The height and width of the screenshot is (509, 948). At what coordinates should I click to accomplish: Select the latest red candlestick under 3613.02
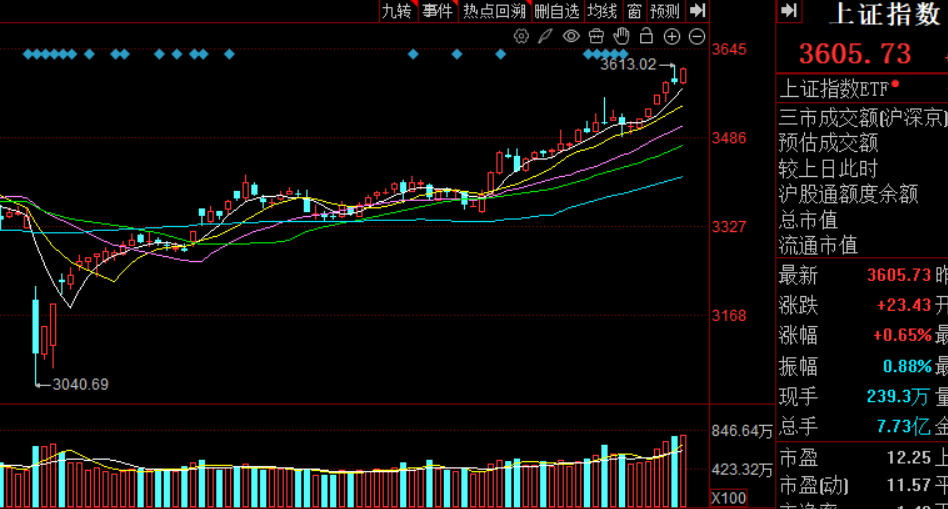click(x=683, y=76)
